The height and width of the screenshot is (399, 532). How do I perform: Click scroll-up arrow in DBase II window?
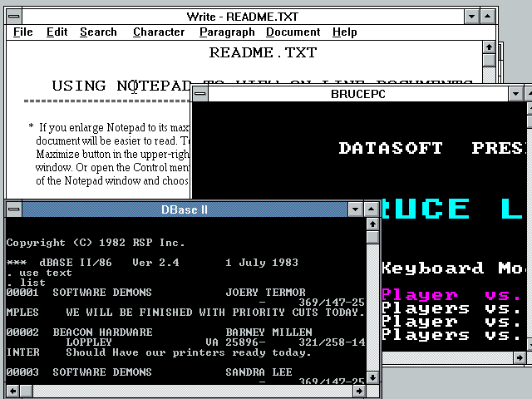click(x=372, y=224)
